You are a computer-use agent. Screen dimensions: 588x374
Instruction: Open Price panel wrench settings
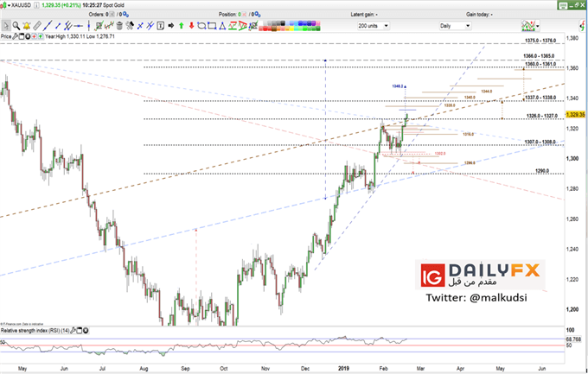point(16,36)
